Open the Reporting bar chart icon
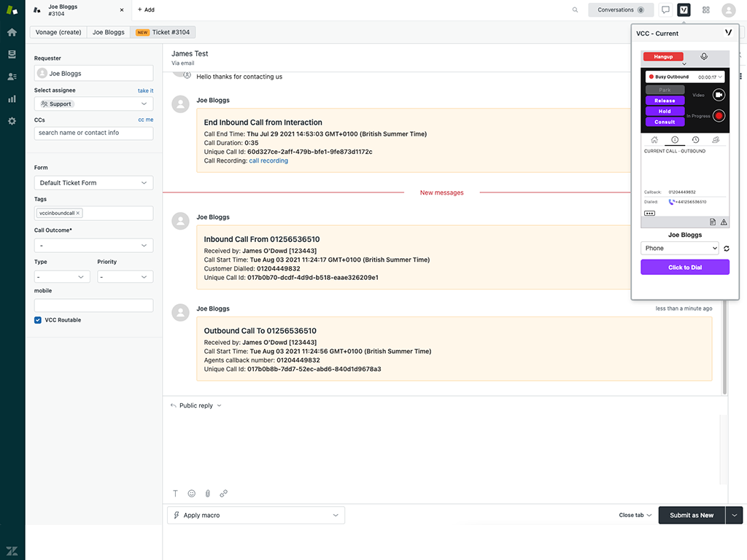Viewport: 747px width, 560px height. pyautogui.click(x=12, y=98)
